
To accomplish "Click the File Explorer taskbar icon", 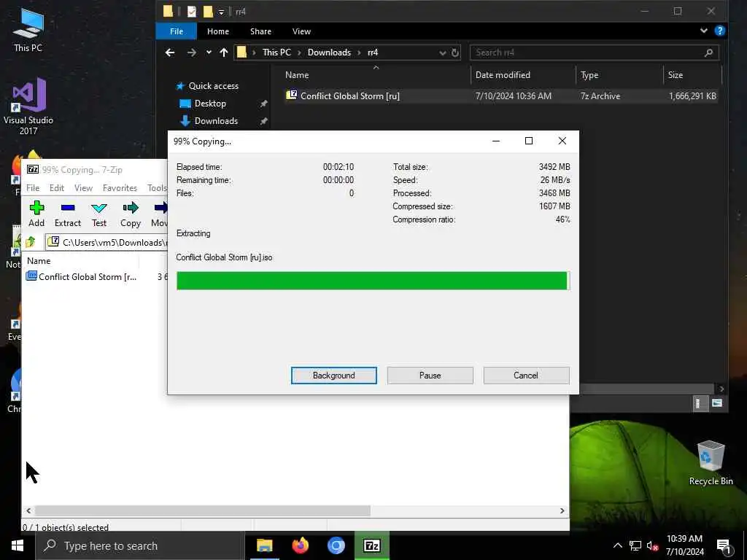I will (264, 545).
